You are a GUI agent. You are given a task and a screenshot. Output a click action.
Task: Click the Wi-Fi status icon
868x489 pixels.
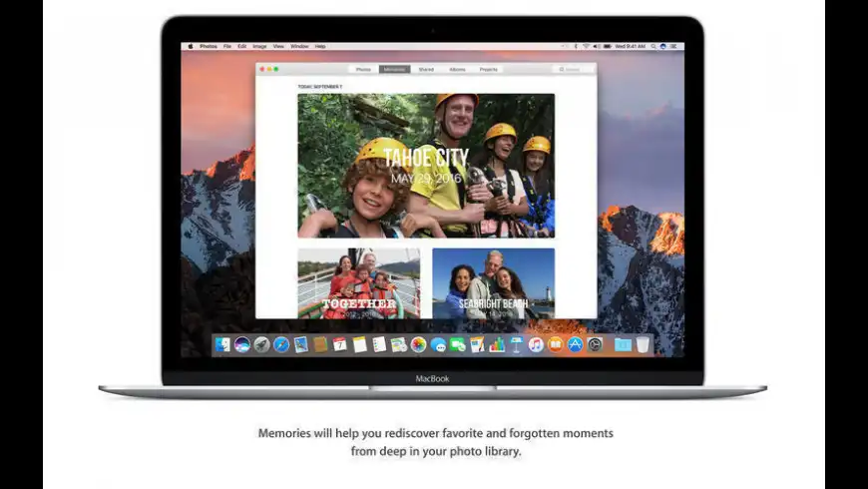pyautogui.click(x=587, y=47)
